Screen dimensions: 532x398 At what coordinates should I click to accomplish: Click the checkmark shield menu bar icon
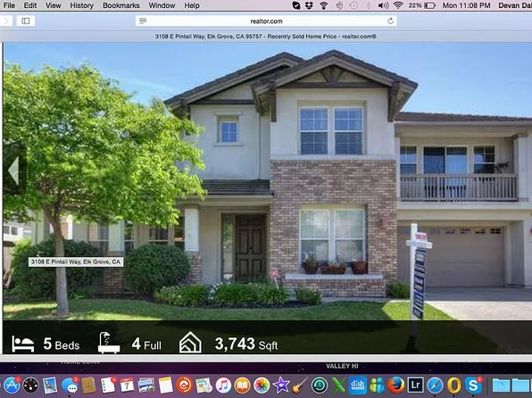295,5
